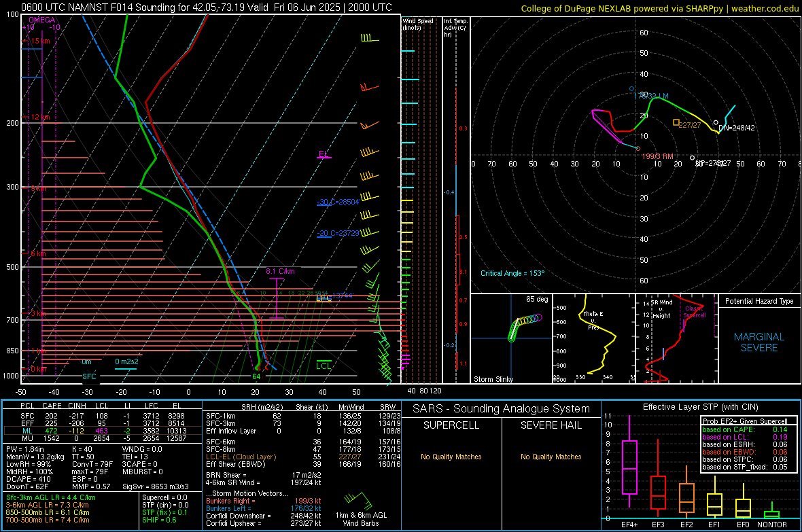Image resolution: width=802 pixels, height=532 pixels.
Task: Select the DCAPE = 410 value
Action: pyautogui.click(x=28, y=479)
